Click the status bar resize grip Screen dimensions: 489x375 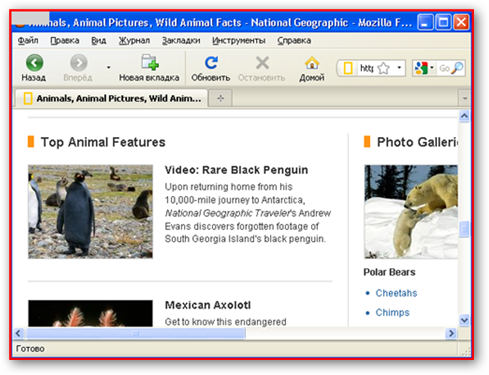(x=465, y=351)
